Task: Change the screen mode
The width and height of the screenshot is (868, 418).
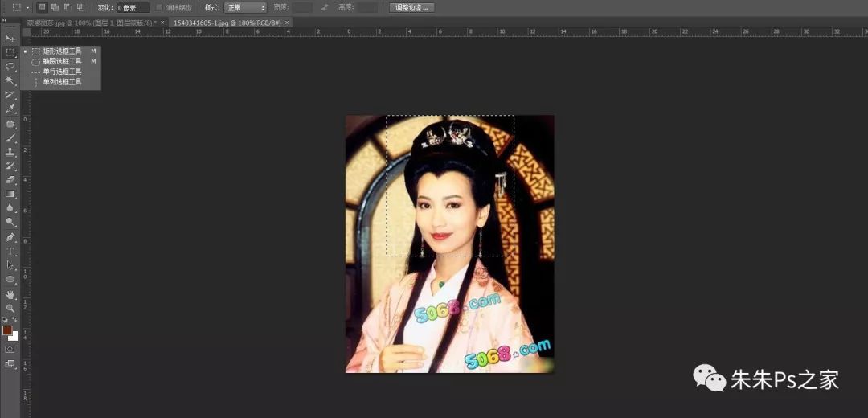Action: tap(10, 364)
